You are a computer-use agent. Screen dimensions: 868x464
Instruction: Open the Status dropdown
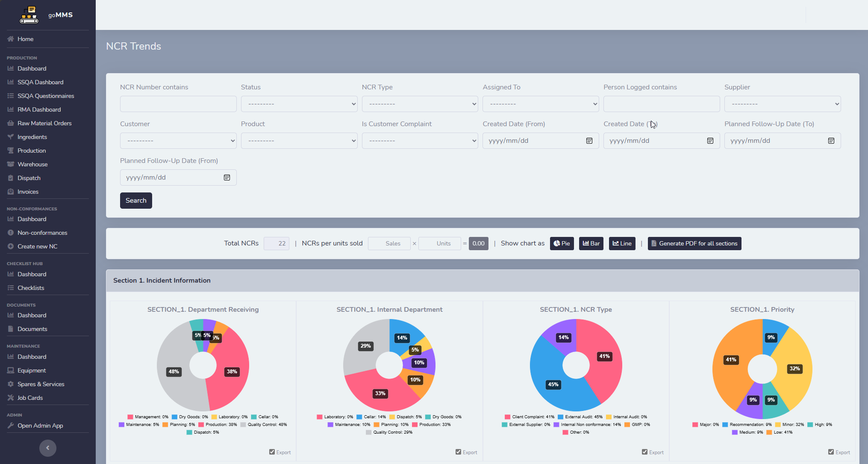299,104
